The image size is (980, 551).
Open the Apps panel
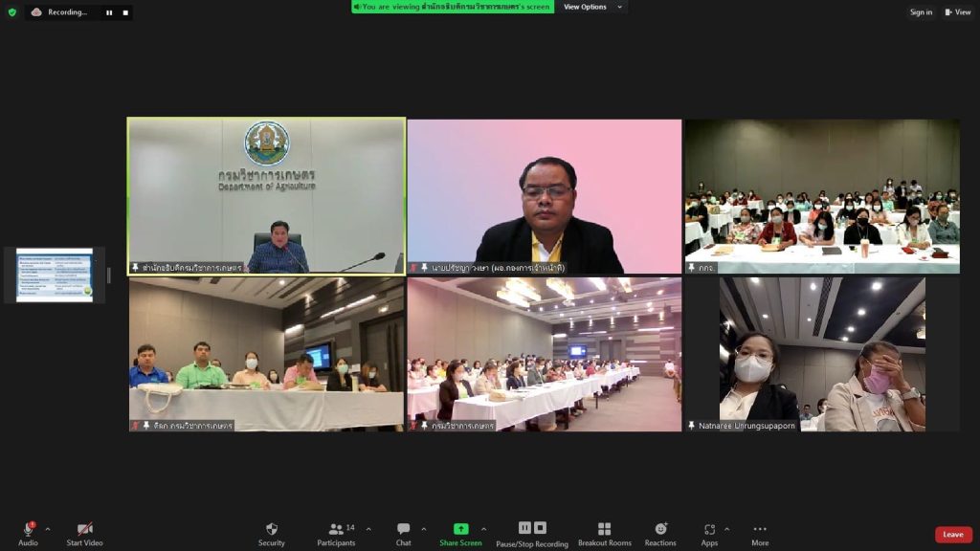coord(709,529)
